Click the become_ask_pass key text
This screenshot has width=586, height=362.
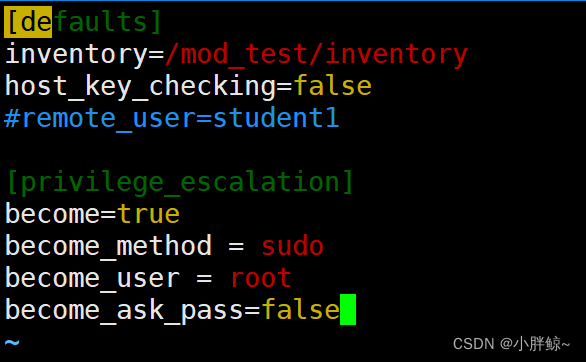coord(124,310)
